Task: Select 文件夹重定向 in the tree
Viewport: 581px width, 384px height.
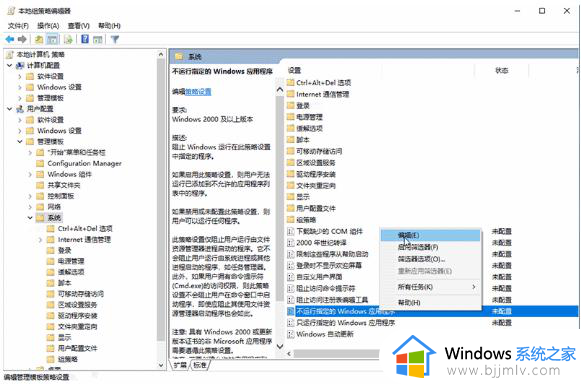Action: click(x=77, y=327)
